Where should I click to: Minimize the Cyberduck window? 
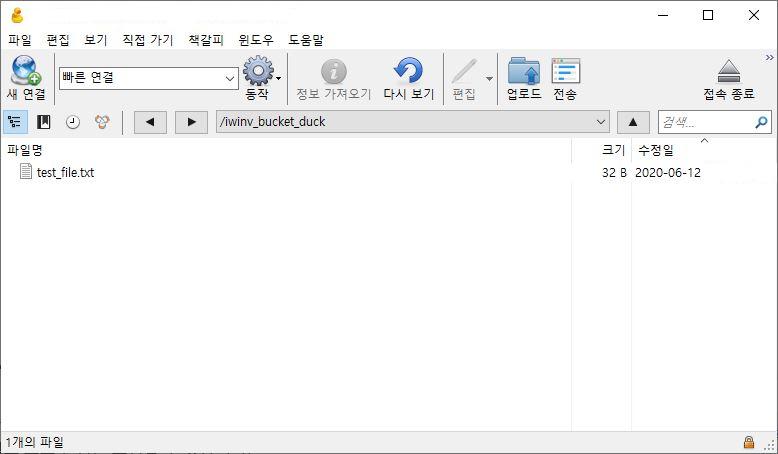(x=663, y=15)
